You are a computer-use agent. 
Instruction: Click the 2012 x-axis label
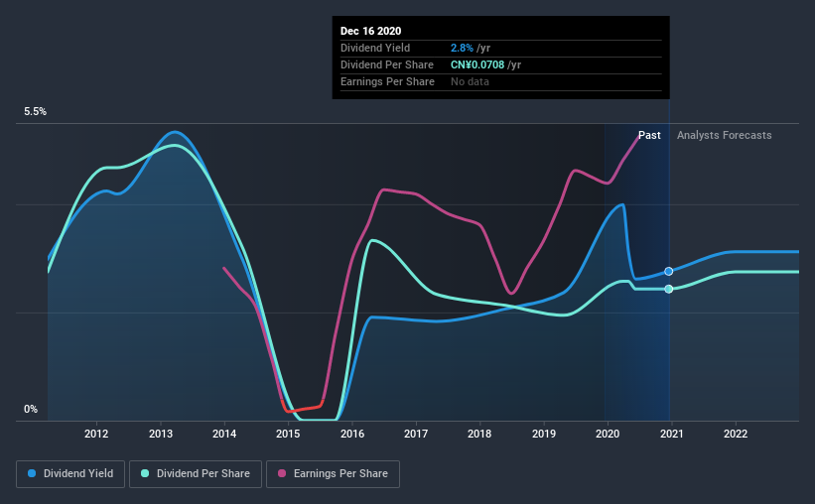click(96, 434)
